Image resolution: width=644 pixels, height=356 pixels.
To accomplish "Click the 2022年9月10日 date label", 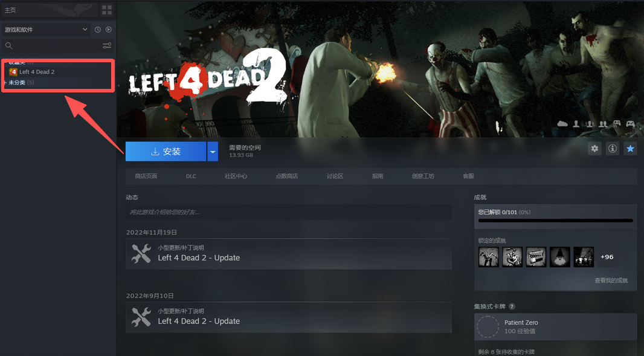I will point(150,296).
